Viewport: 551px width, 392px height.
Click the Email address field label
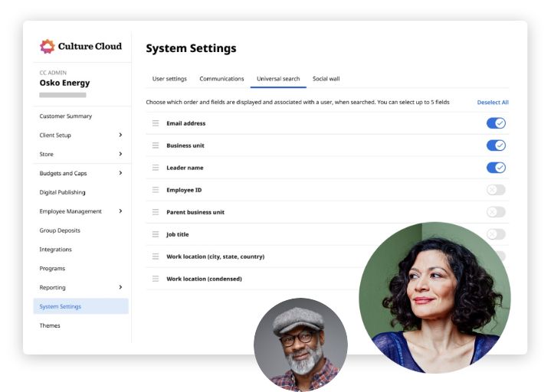(x=186, y=123)
